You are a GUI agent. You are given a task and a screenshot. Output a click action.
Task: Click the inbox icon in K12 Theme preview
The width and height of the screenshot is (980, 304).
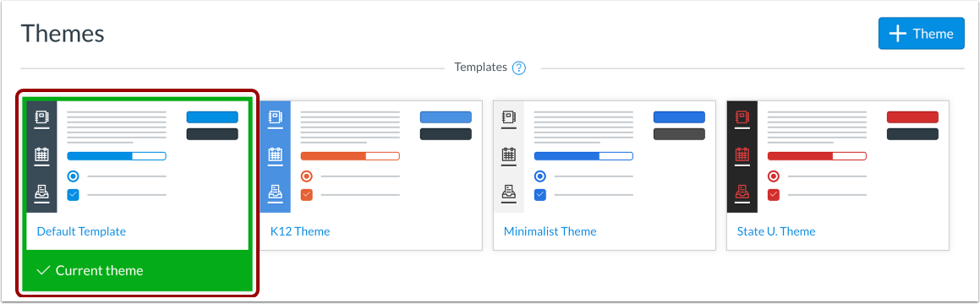(275, 193)
